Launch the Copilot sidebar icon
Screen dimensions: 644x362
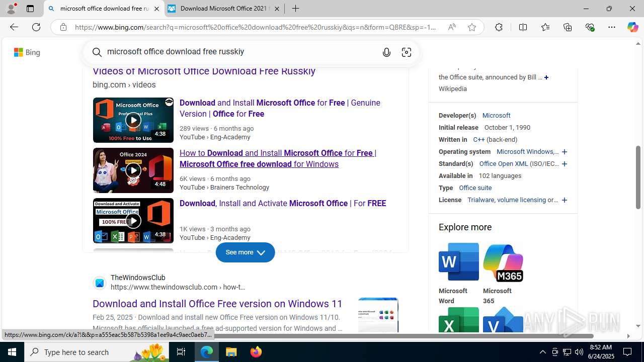point(632,27)
